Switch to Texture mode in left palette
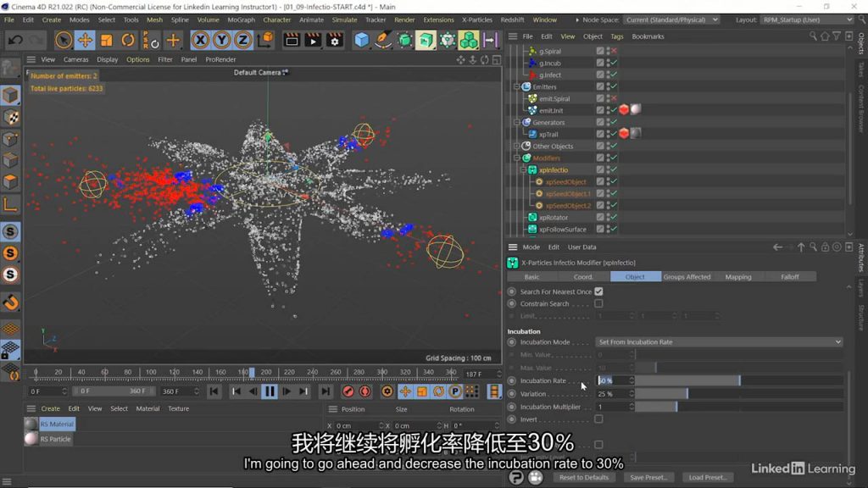 [10, 117]
